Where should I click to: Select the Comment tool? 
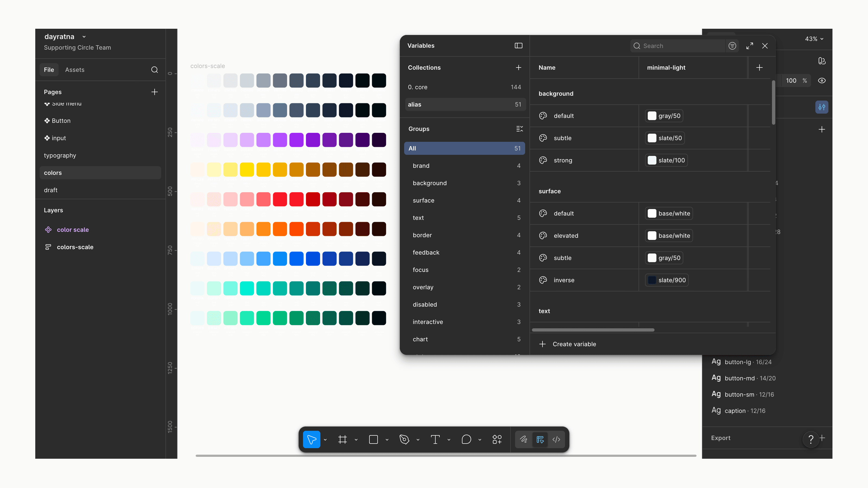pyautogui.click(x=466, y=439)
